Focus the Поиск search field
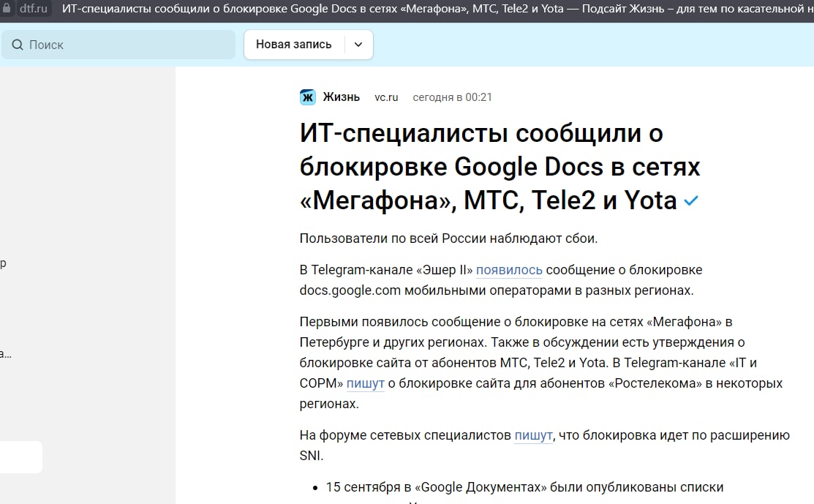 point(118,45)
